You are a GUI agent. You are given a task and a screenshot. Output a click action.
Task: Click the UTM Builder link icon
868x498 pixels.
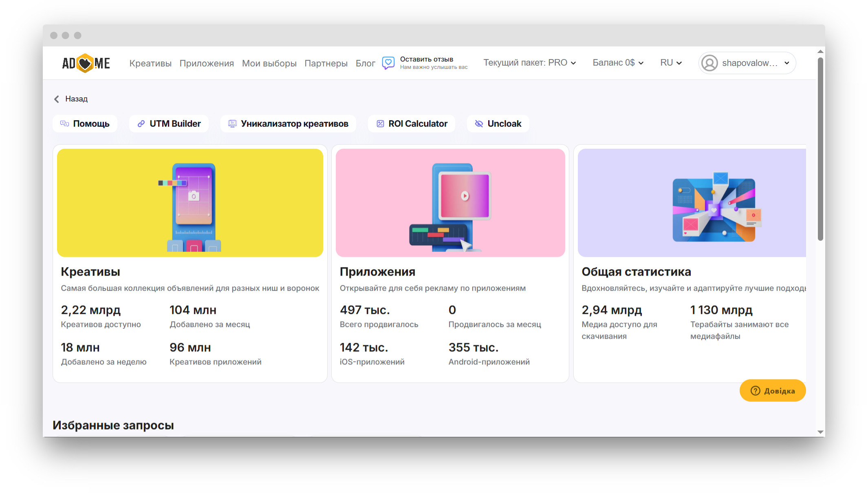[x=141, y=123]
